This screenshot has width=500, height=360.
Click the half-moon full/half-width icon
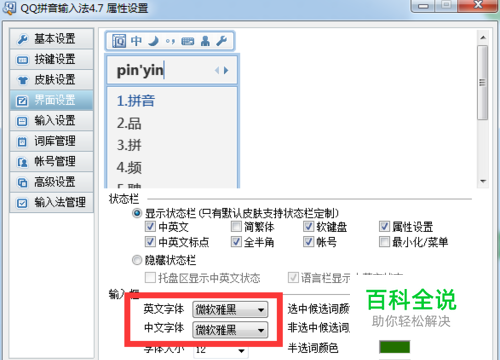[153, 41]
